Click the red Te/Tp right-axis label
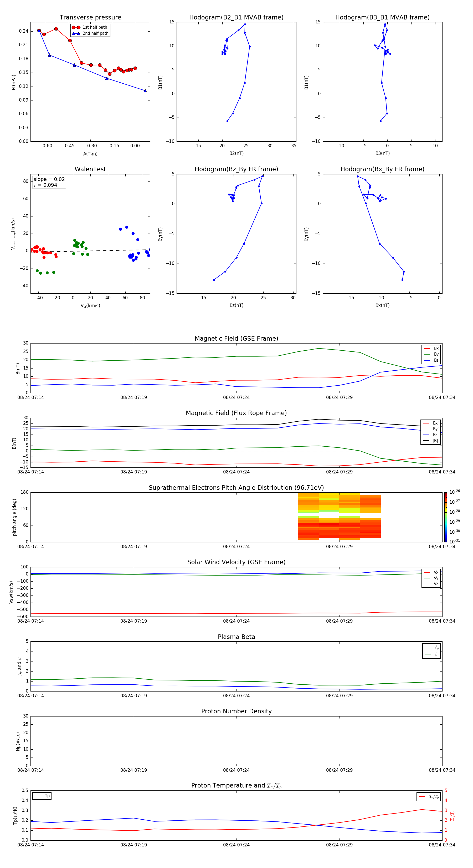This screenshot has height=868, width=473. pyautogui.click(x=453, y=815)
